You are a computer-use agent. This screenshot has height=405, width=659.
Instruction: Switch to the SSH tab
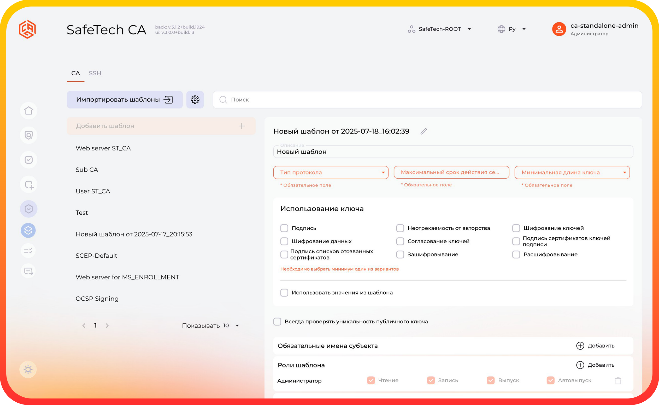pos(95,73)
